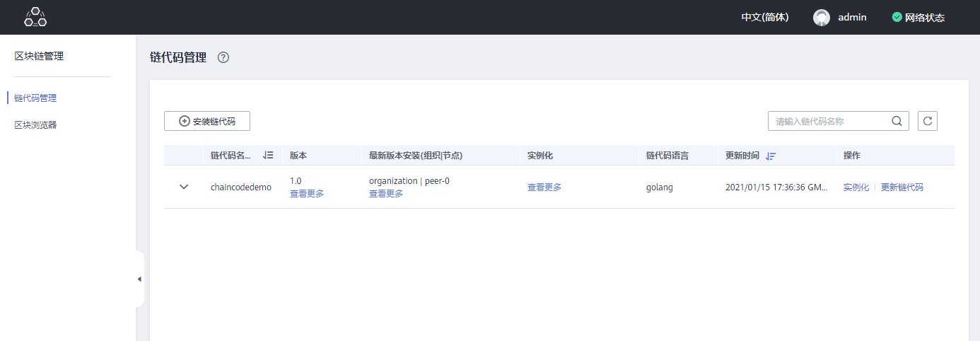Click 实例化 action for chaincodedemo
The image size is (980, 341).
856,187
